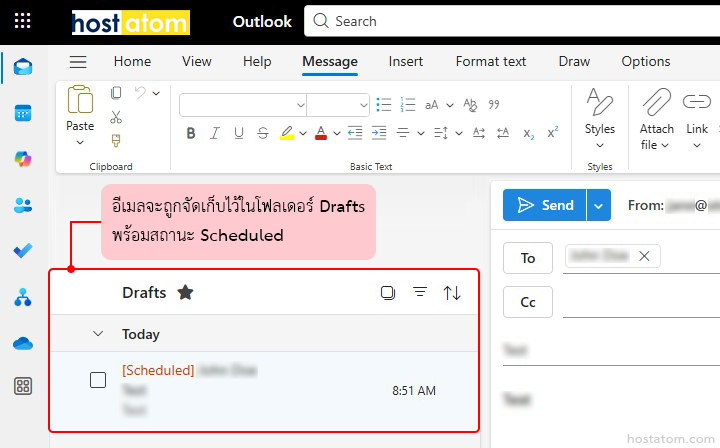Click the Paste clipboard icon
720x448 pixels.
[80, 99]
